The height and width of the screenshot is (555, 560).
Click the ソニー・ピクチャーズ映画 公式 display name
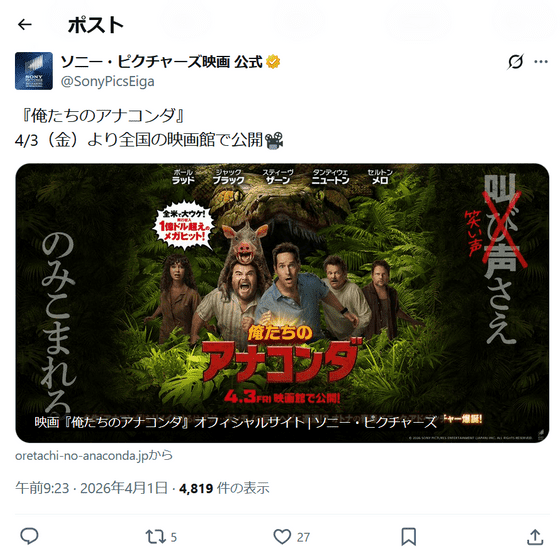pyautogui.click(x=161, y=62)
